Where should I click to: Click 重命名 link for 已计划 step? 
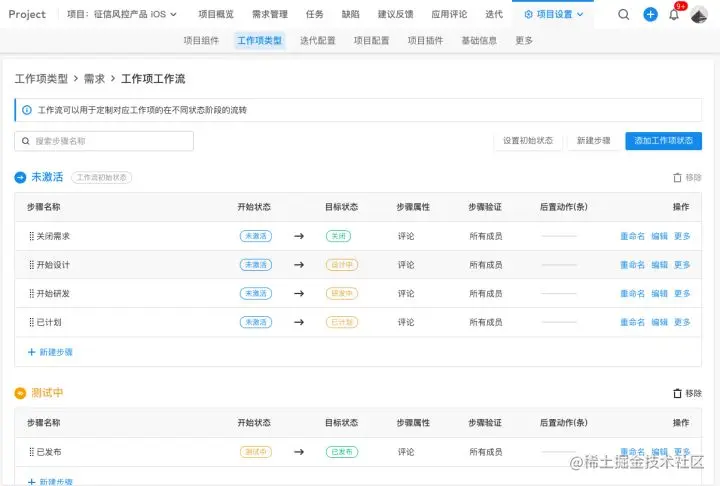[632, 323]
